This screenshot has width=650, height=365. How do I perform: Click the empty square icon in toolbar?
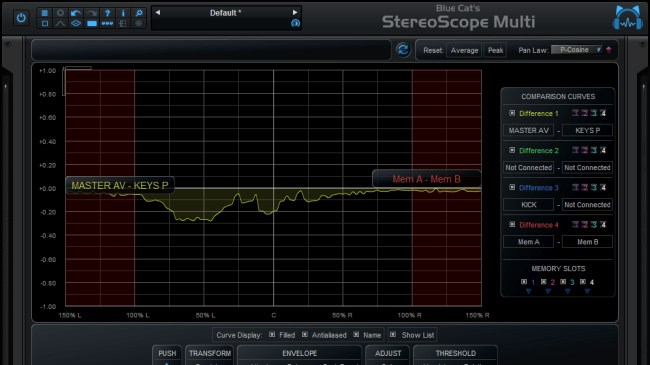45,24
